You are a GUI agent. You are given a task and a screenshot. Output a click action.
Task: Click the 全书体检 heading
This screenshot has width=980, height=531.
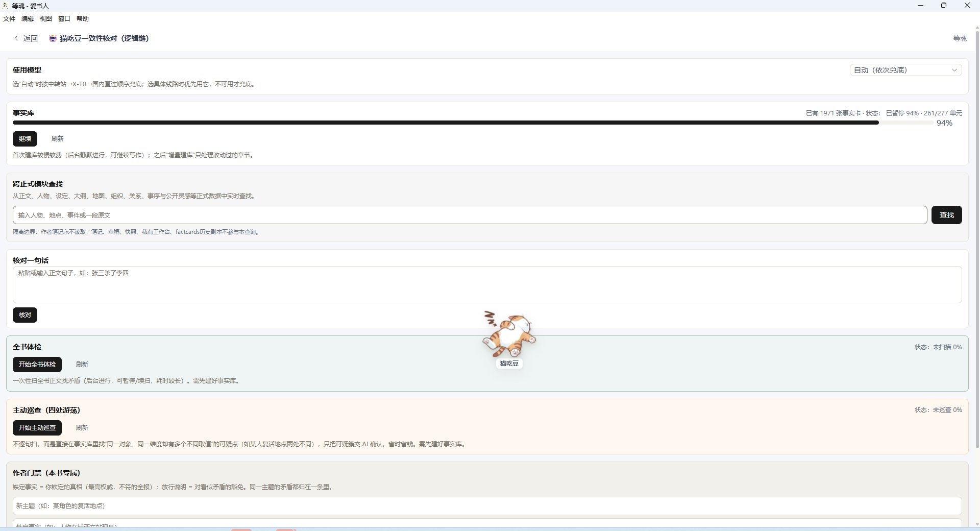pos(27,347)
